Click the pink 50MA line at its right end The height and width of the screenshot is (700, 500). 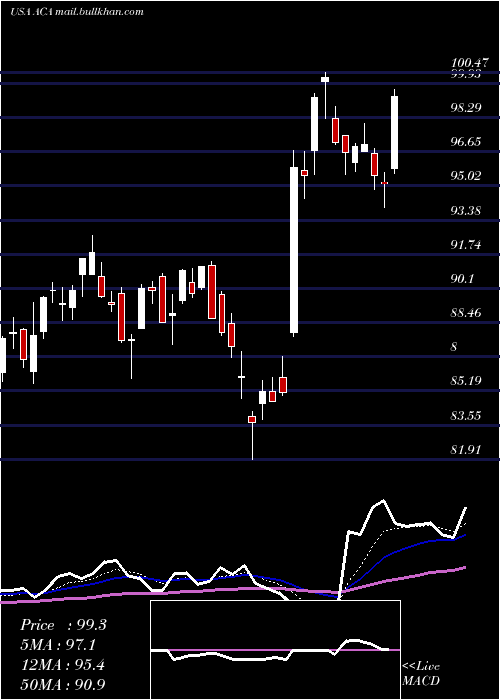click(463, 568)
